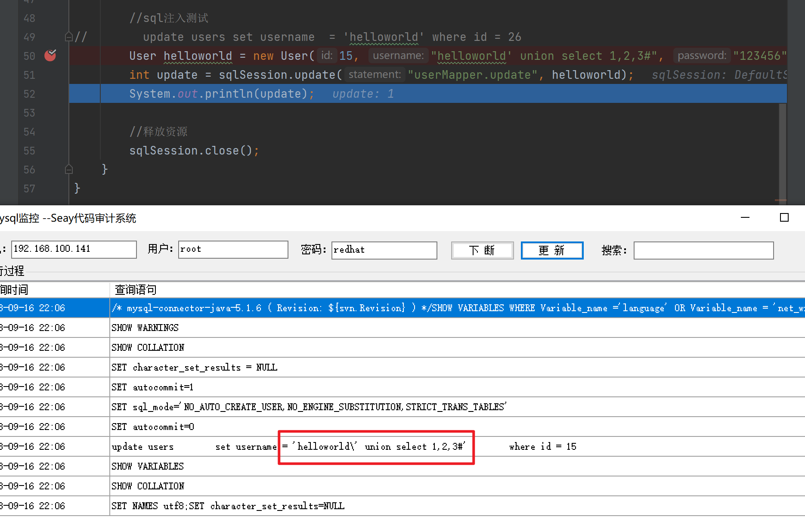Click the password value "123456" in line 50
The image size is (805, 532).
760,56
